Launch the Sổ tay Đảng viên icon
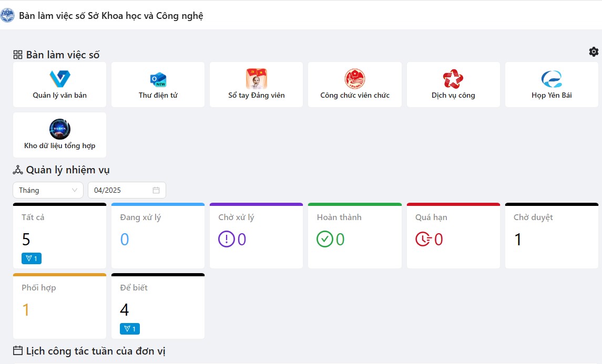The height and width of the screenshot is (364, 602). click(256, 79)
